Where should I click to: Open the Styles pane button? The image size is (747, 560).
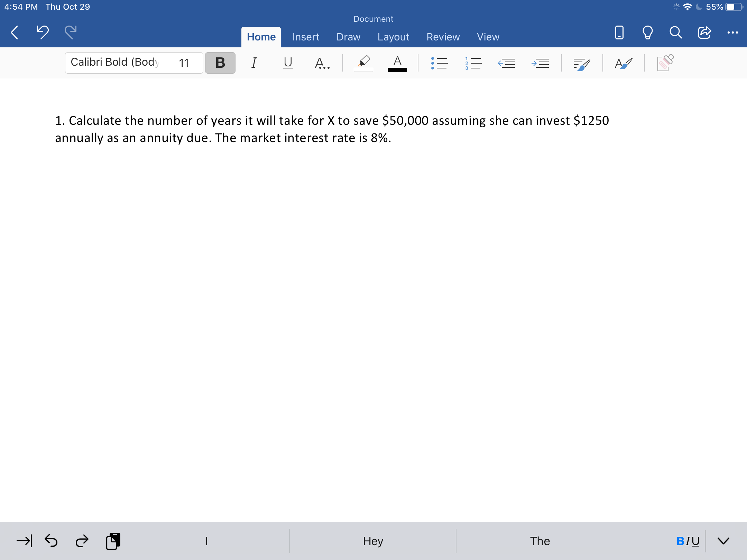point(624,63)
